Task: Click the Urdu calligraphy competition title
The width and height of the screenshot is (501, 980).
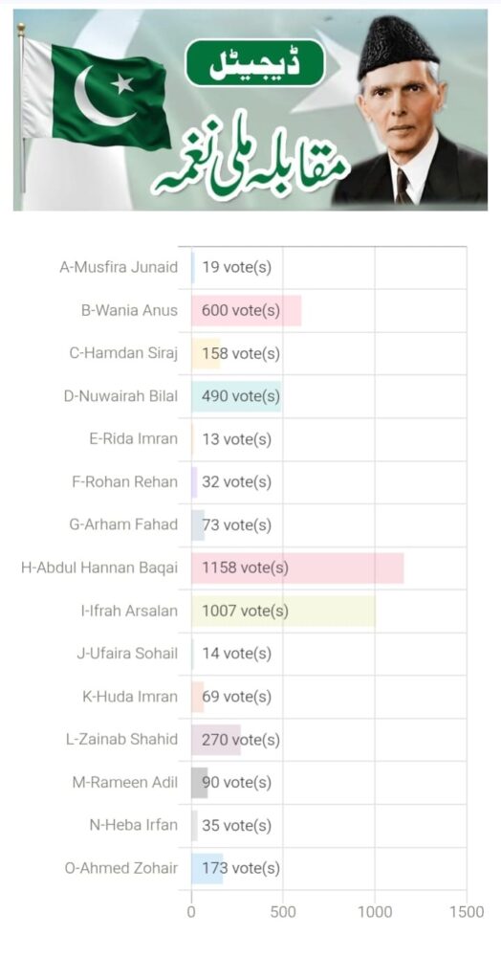Action: click(x=250, y=162)
